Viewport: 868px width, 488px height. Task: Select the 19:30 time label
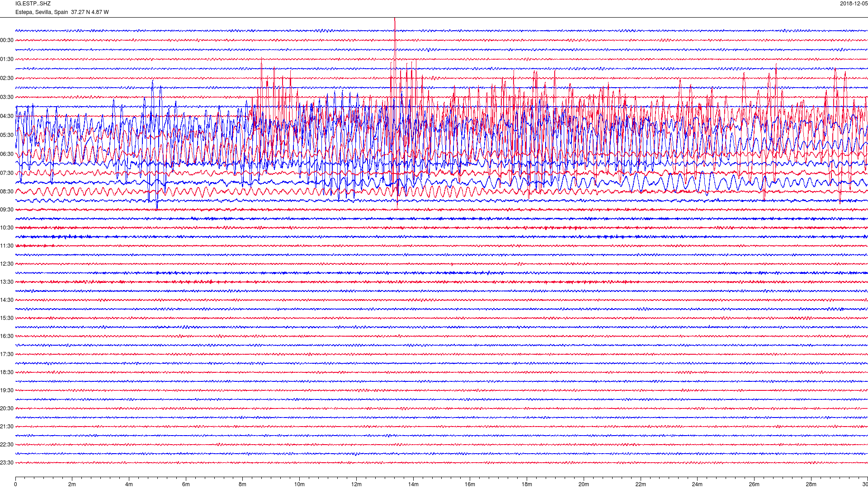(7, 390)
